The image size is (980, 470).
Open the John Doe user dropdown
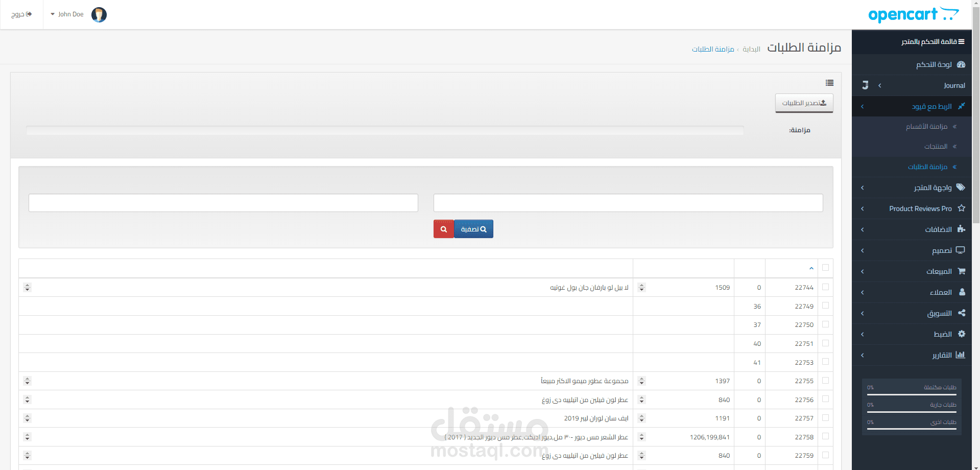(67, 14)
